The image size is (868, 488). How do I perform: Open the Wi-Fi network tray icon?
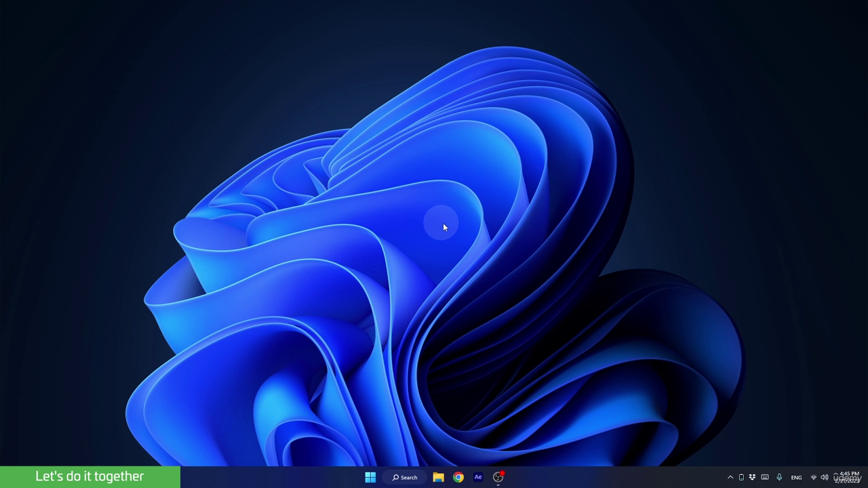tap(814, 477)
